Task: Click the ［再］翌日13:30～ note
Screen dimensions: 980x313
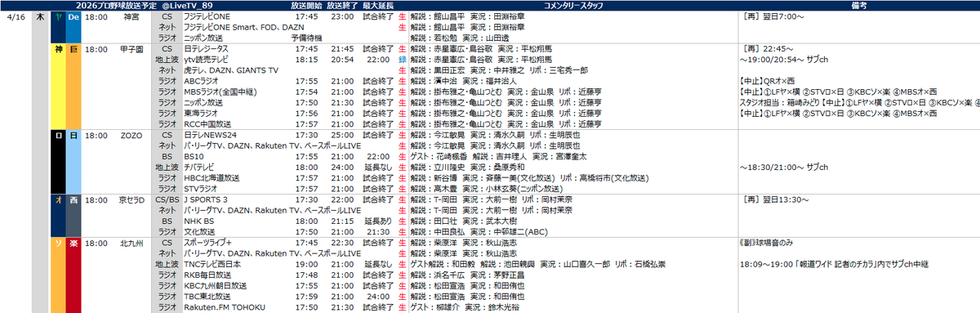Action: [776, 199]
